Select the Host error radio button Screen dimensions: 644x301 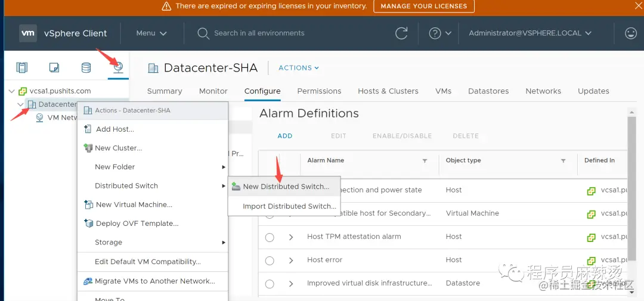[x=270, y=260]
